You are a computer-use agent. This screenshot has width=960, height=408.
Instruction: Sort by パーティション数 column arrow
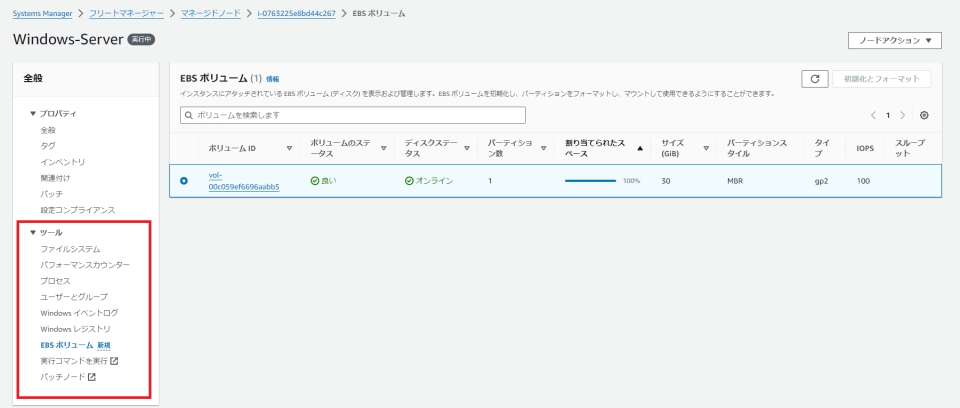coord(544,148)
